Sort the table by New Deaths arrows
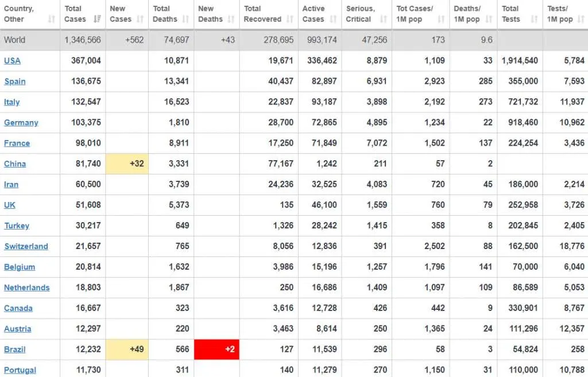This screenshot has height=377, width=588. pyautogui.click(x=231, y=20)
